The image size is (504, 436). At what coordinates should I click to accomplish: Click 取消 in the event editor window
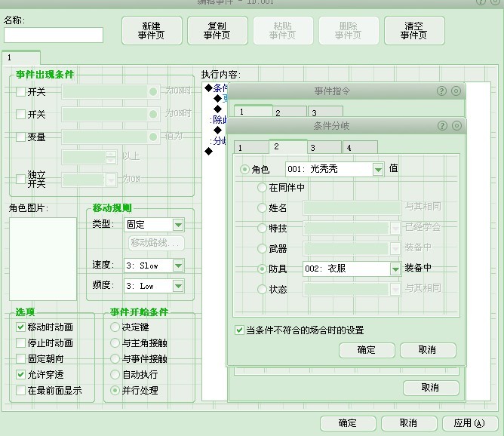click(409, 423)
